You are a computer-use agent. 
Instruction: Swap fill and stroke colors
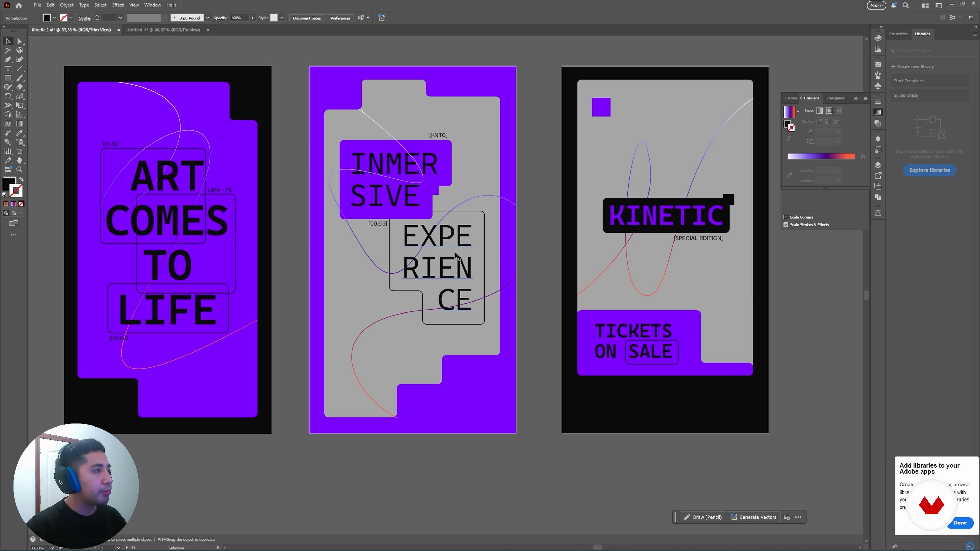click(21, 180)
